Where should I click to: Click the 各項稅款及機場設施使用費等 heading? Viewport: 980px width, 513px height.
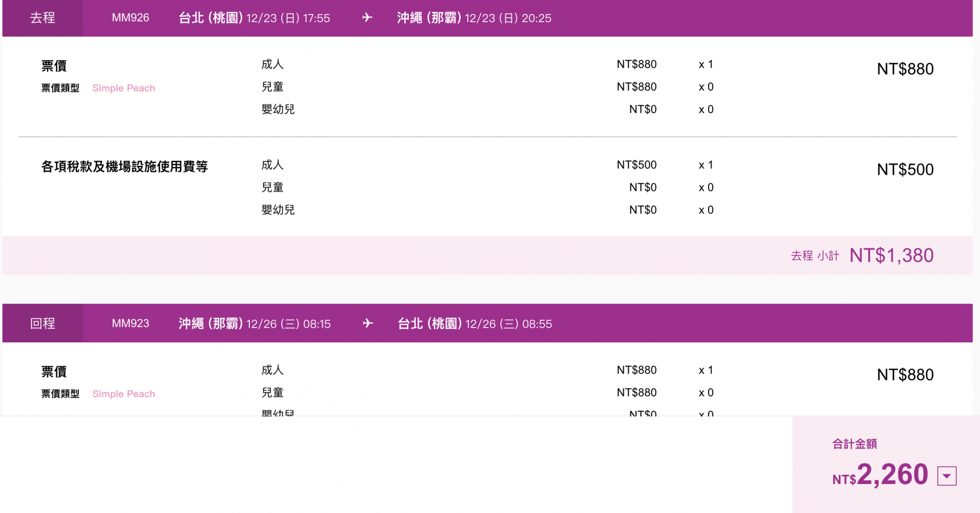click(x=124, y=167)
